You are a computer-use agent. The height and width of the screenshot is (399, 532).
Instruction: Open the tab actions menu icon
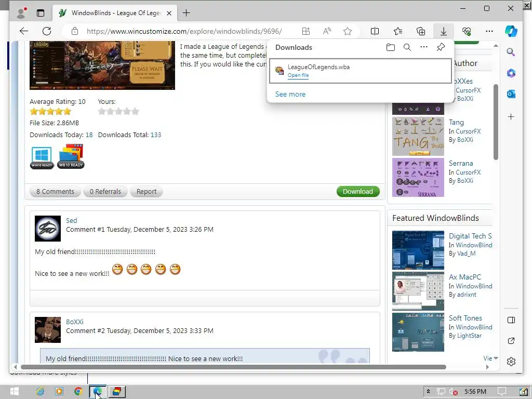41,13
